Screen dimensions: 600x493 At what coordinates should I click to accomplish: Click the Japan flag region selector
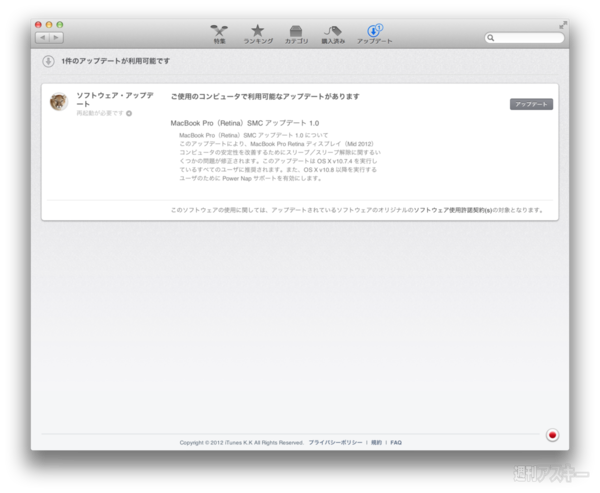click(x=552, y=435)
